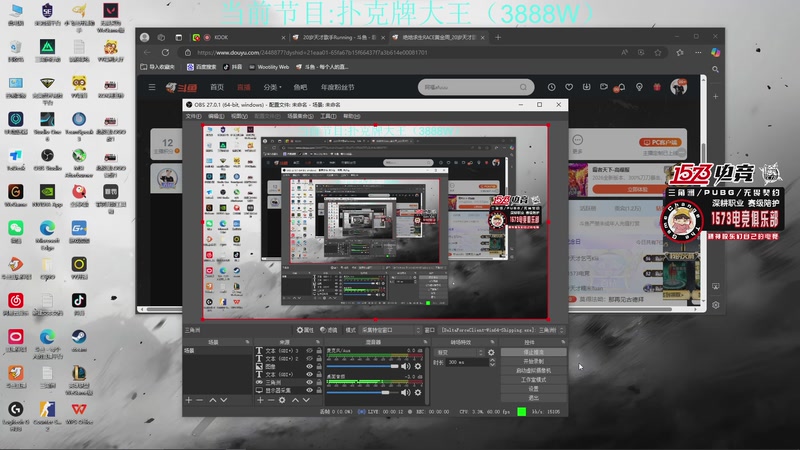Add page to favorites star in Edge

coord(658,52)
